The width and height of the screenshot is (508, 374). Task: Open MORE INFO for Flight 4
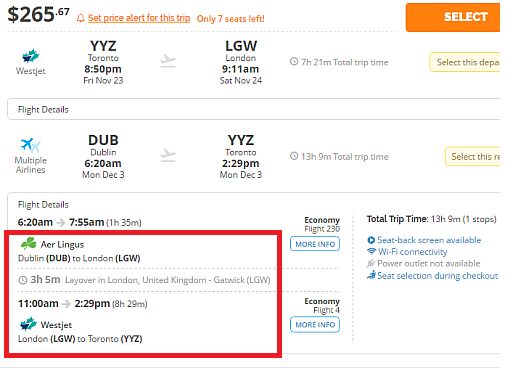(x=315, y=325)
